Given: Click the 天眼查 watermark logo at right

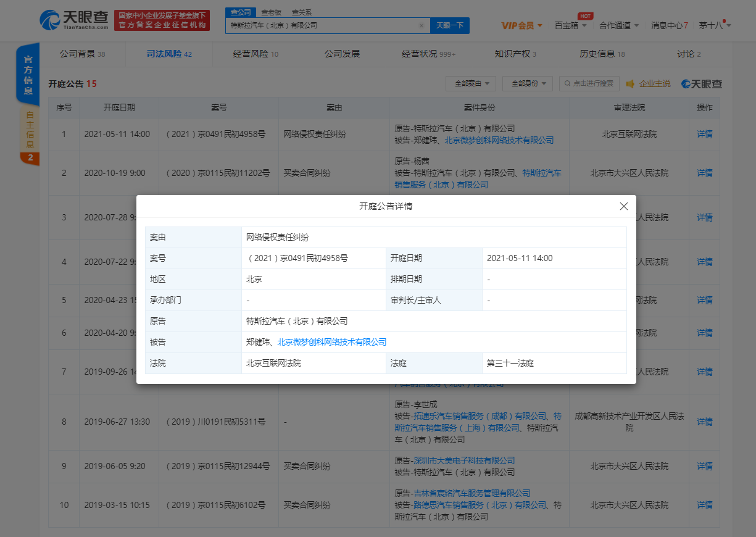Looking at the screenshot, I should tap(701, 83).
